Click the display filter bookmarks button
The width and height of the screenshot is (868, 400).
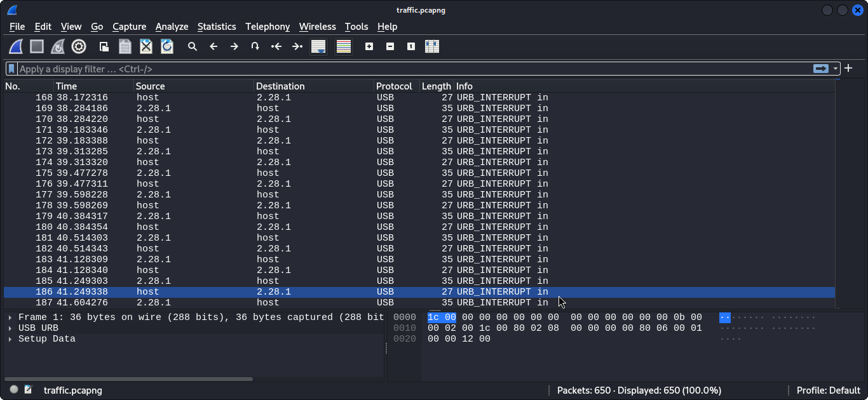pos(11,69)
